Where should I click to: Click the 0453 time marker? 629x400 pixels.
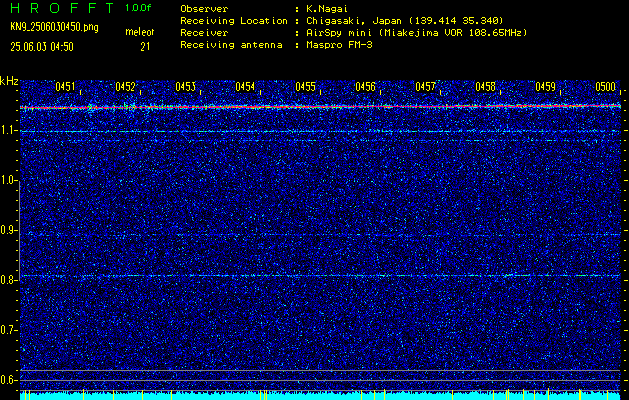click(x=185, y=87)
